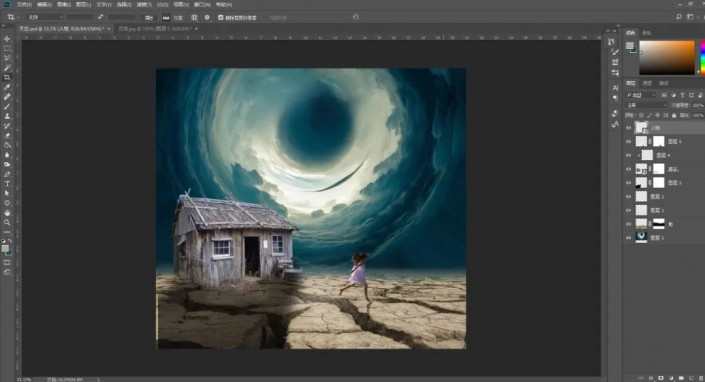Pick a color in the orange color field

click(667, 58)
